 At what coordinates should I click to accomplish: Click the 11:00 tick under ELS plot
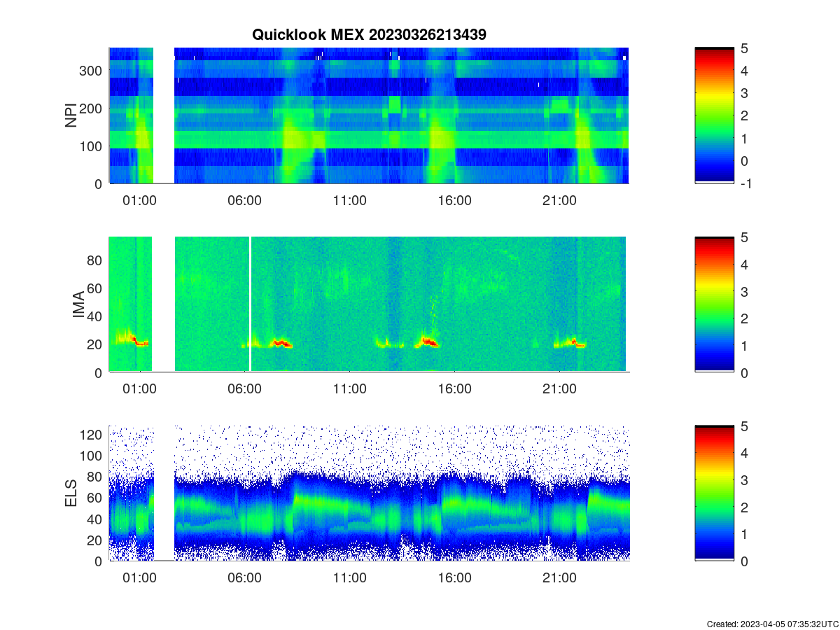350,578
